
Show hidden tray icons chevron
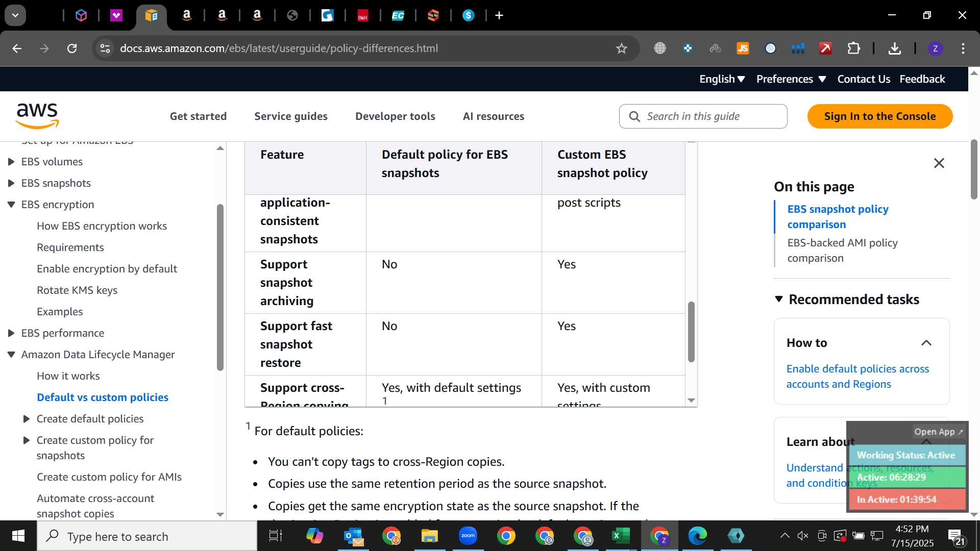[785, 536]
